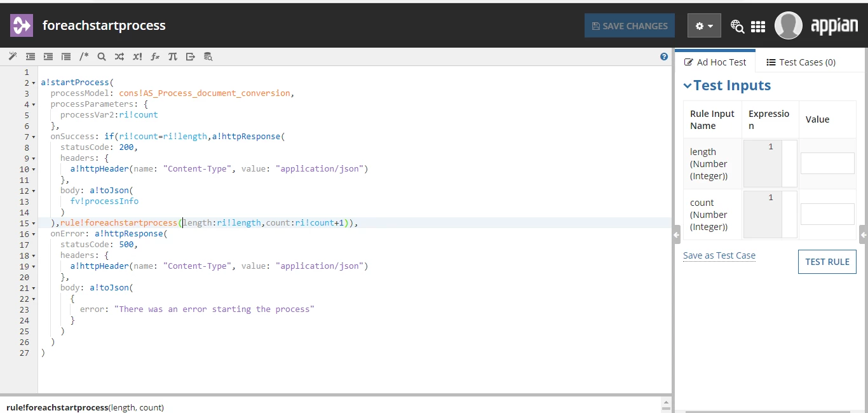The image size is (868, 413).
Task: Toggle comment with the /* icon
Action: pyautogui.click(x=84, y=57)
